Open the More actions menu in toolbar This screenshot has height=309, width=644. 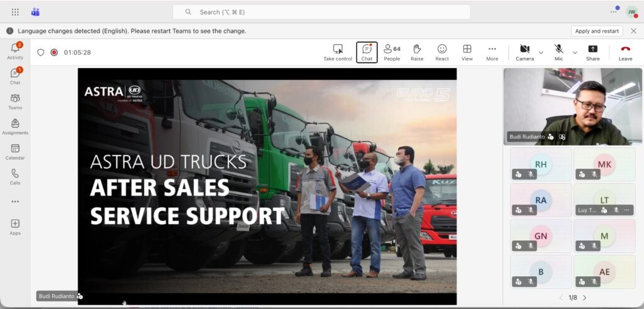point(492,53)
